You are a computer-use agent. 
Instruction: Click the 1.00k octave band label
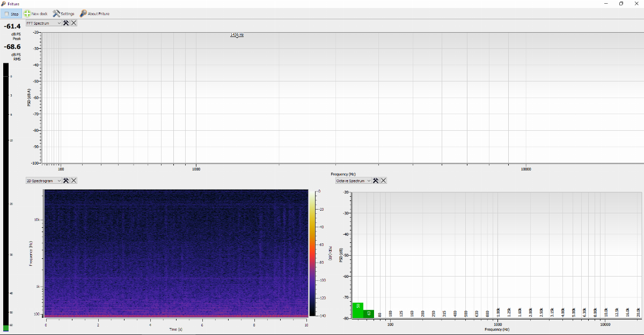click(x=498, y=312)
